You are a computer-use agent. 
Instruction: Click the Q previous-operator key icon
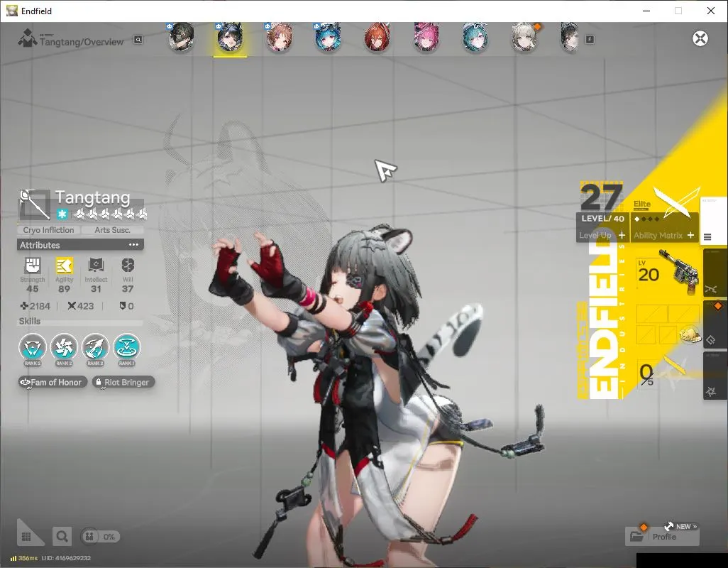pos(138,40)
